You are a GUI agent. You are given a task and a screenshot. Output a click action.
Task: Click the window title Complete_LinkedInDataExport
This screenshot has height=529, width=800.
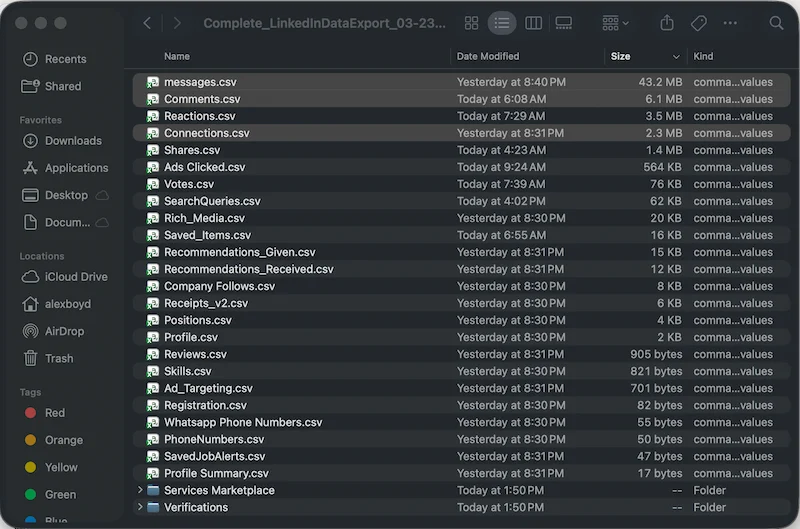click(324, 23)
